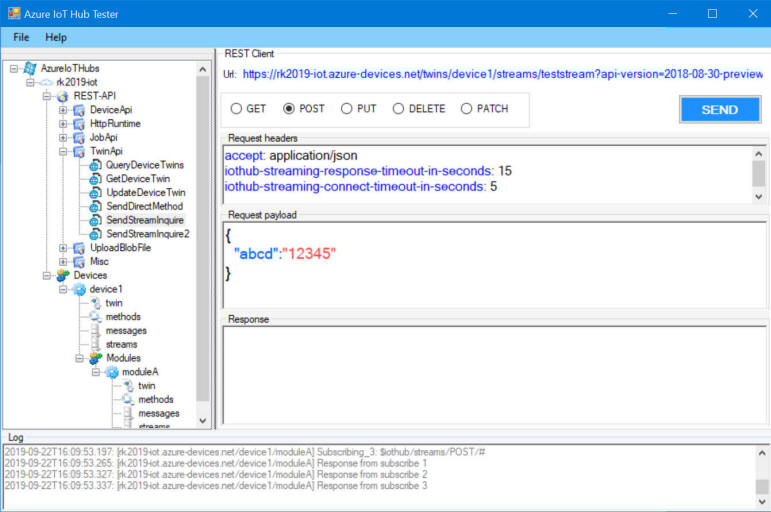Click the log line 'Response from subscribe 3'
Screen dimensions: 771x512
(x=372, y=486)
